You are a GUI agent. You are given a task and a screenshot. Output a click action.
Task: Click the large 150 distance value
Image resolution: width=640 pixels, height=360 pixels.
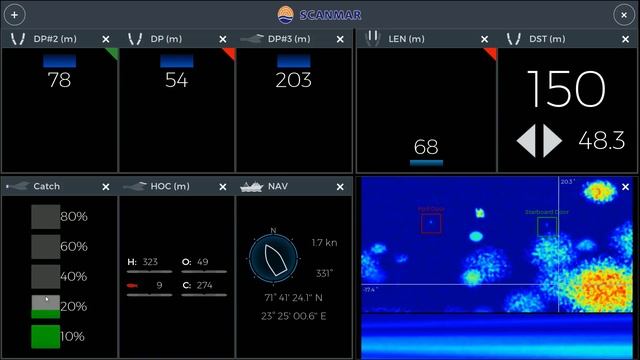pyautogui.click(x=567, y=89)
